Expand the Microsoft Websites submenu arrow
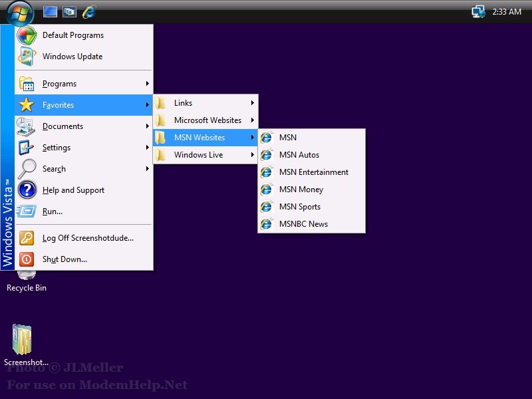The width and height of the screenshot is (532, 399). (x=253, y=120)
